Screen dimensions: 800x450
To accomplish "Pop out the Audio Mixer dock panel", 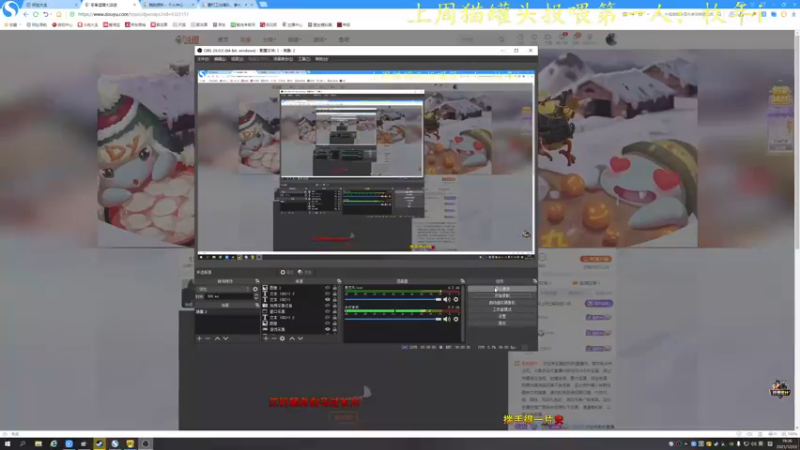I will 462,281.
